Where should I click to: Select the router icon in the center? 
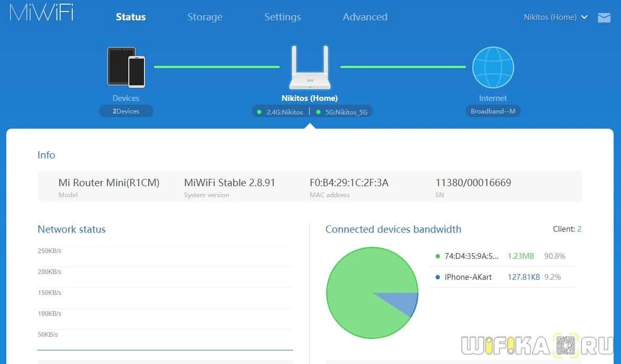[x=309, y=67]
